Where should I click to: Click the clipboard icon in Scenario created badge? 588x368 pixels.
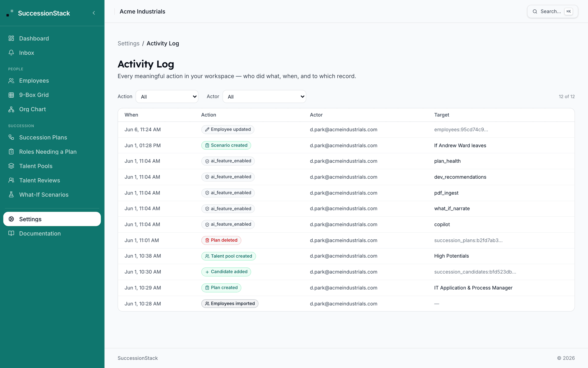207,145
